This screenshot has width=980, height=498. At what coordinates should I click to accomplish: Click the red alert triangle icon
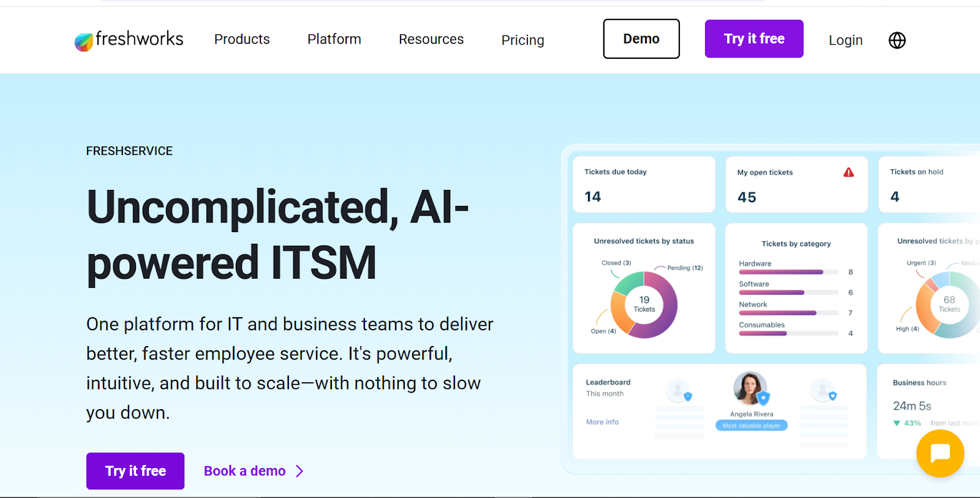point(848,173)
